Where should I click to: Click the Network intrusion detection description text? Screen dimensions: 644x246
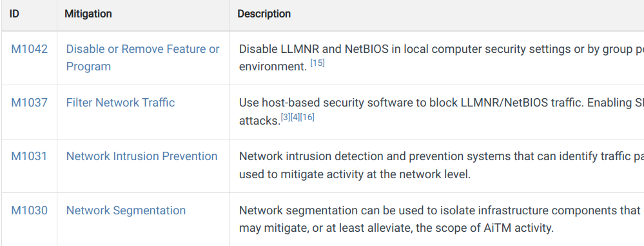pyautogui.click(x=442, y=165)
